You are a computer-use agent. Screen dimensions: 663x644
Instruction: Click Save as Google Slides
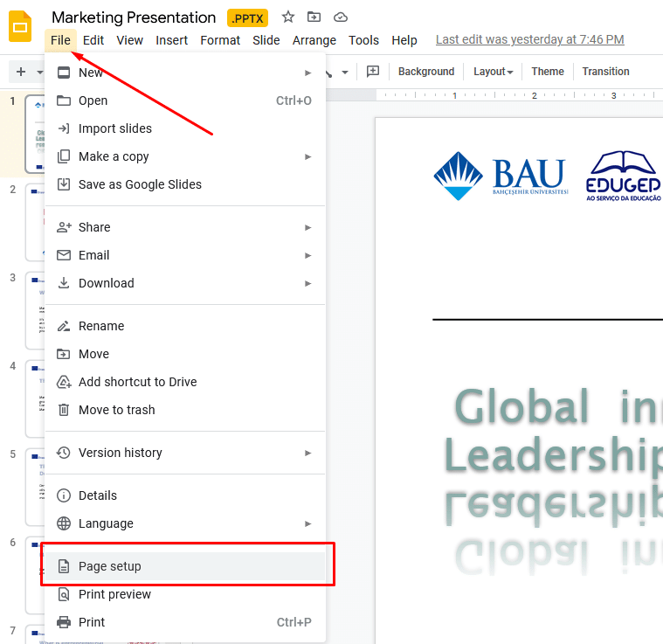coord(140,184)
